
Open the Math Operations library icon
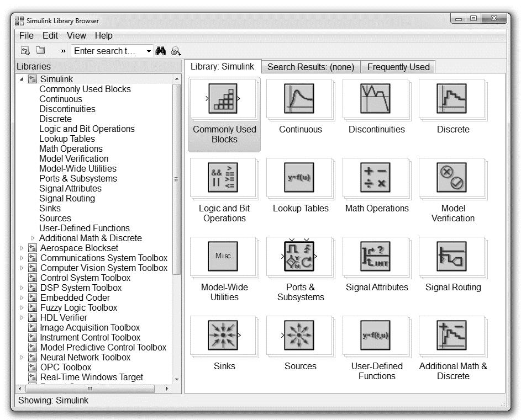(x=376, y=177)
